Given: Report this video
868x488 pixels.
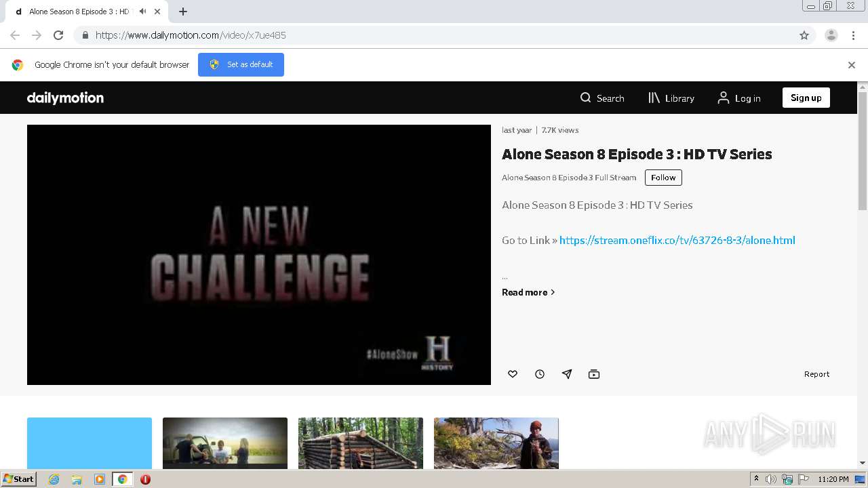Looking at the screenshot, I should tap(816, 374).
